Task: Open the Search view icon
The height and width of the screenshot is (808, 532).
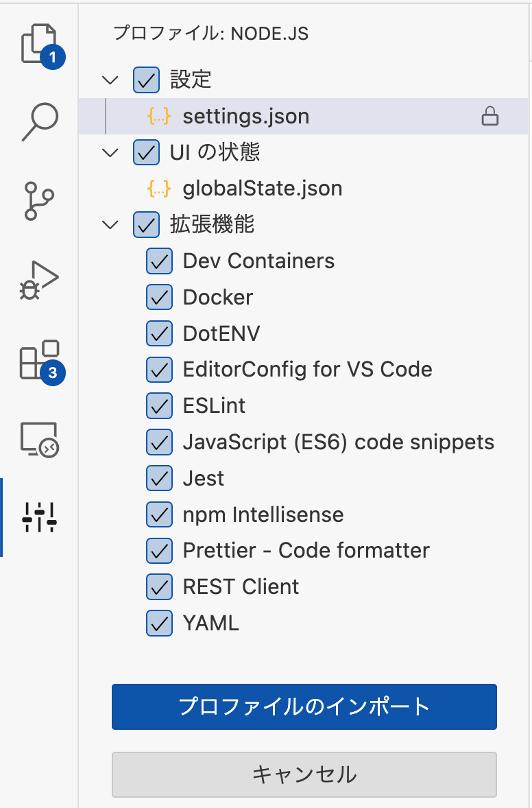Action: click(39, 121)
